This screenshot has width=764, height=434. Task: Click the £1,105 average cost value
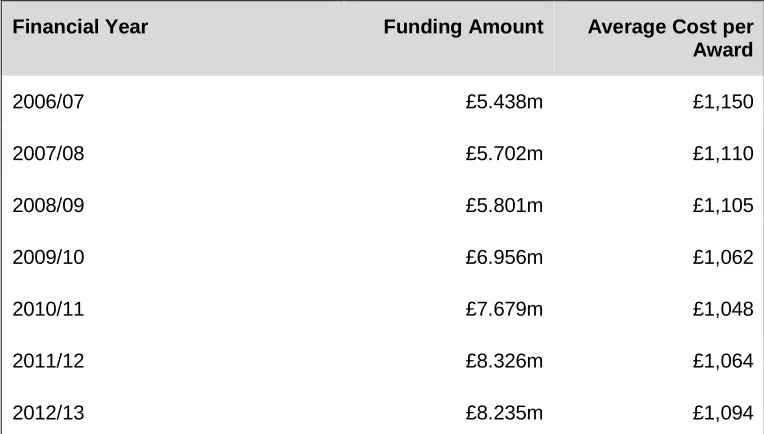(x=723, y=206)
